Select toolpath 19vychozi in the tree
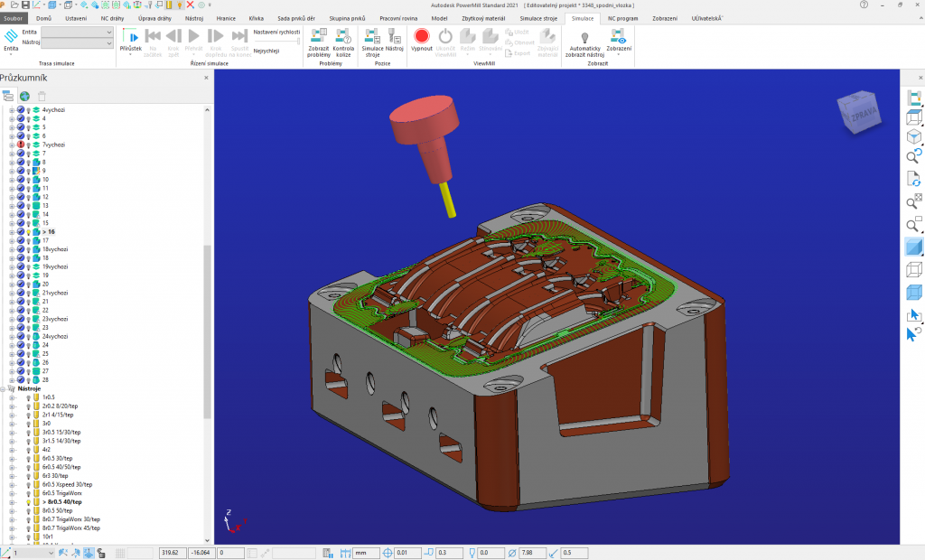The image size is (925, 560). (55, 266)
